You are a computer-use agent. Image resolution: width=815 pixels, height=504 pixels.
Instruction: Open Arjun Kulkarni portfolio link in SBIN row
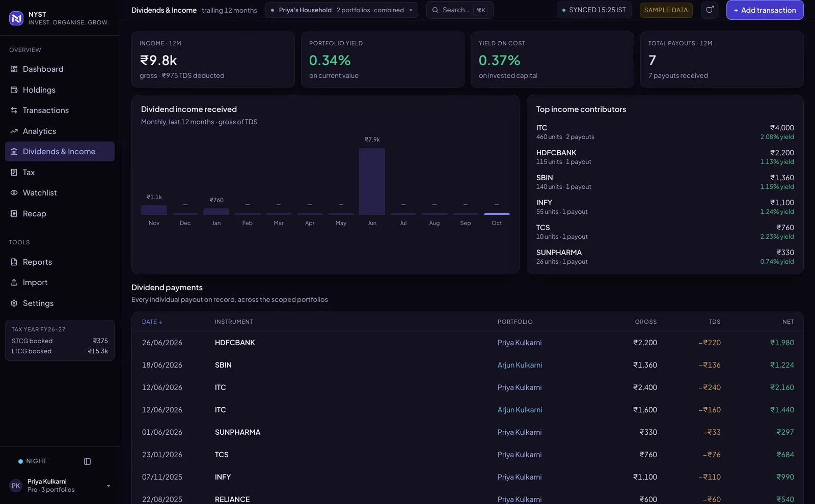(x=520, y=365)
